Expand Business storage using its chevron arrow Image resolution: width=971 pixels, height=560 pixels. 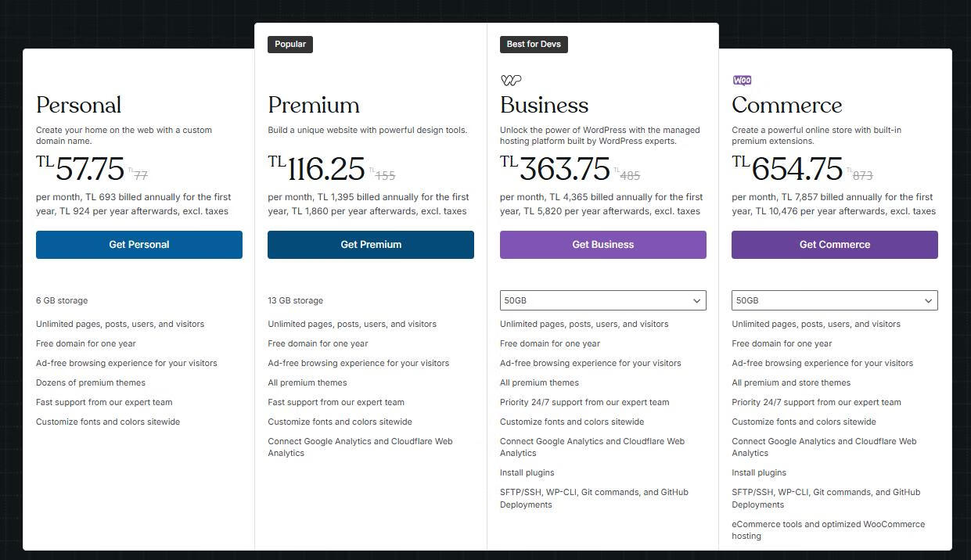pos(696,300)
